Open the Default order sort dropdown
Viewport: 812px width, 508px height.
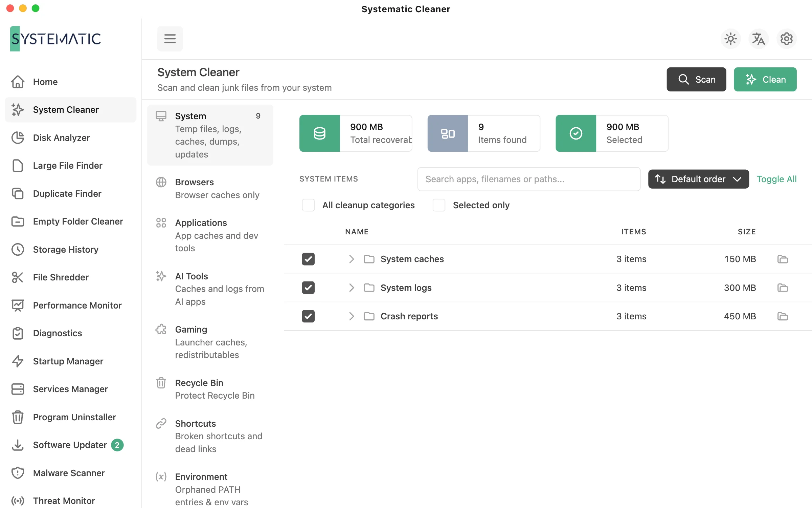pyautogui.click(x=698, y=179)
